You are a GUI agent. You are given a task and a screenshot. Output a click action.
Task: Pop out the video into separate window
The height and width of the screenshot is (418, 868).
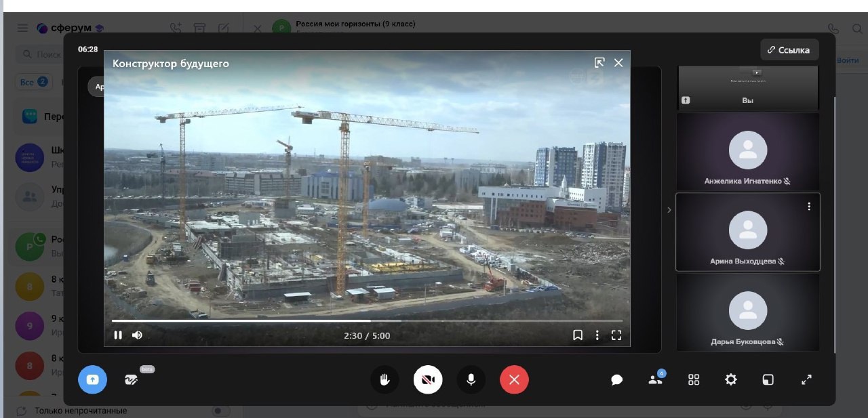[x=599, y=62]
